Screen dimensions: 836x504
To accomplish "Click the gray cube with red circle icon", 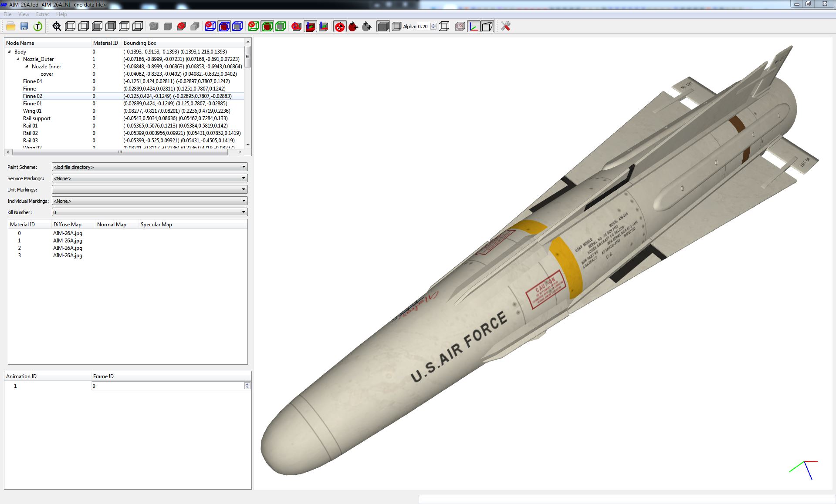I will [182, 27].
